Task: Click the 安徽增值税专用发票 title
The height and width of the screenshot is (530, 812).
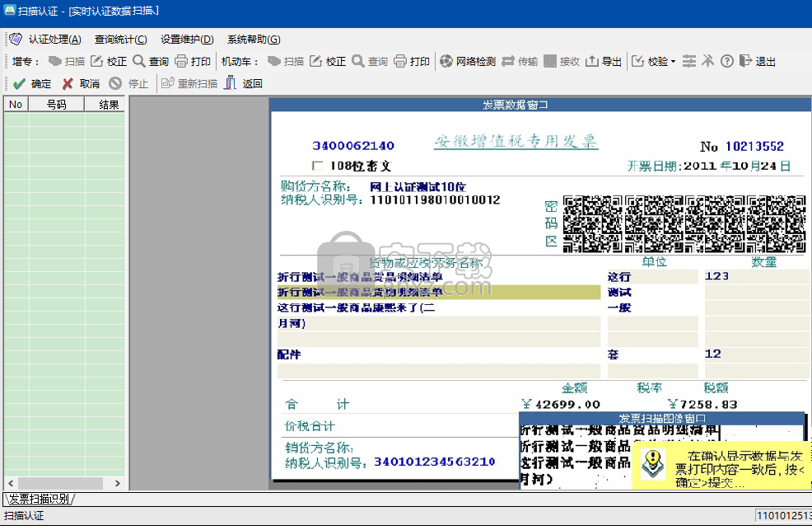Action: 516,142
